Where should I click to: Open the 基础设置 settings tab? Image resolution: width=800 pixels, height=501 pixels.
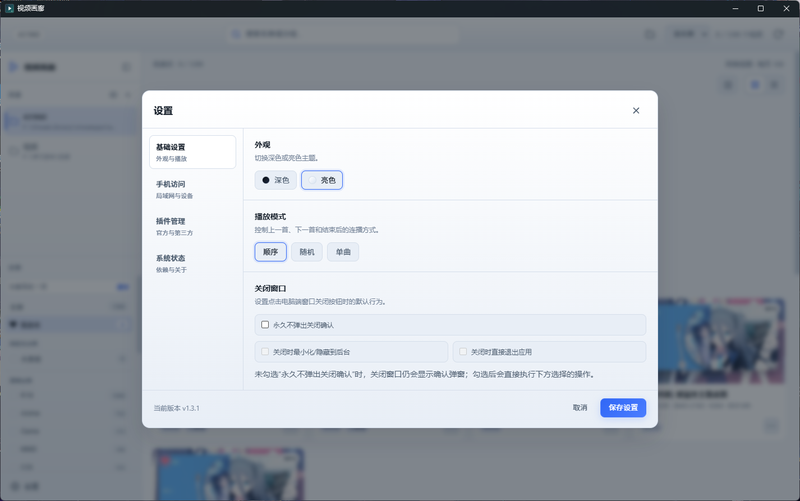[192, 152]
